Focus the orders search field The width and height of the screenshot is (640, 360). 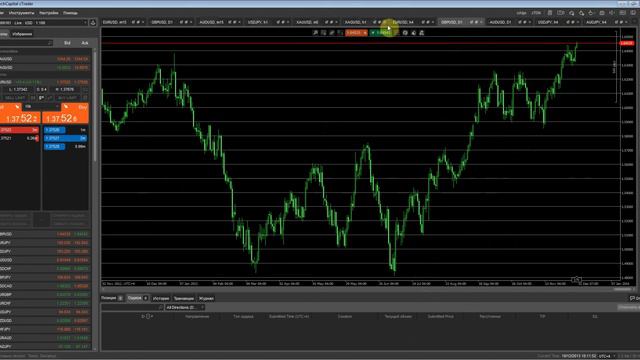132,307
